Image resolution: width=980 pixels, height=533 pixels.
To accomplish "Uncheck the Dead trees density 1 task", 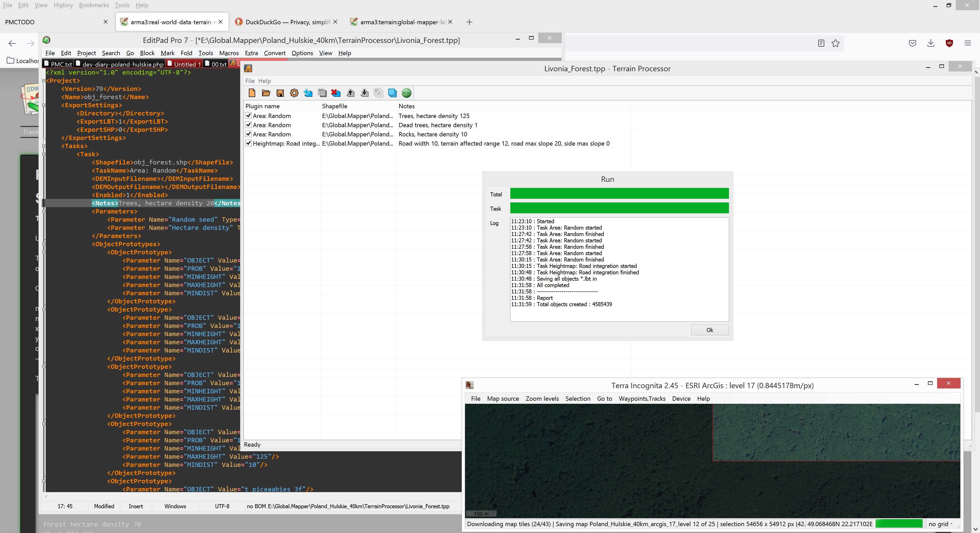I will tap(248, 124).
